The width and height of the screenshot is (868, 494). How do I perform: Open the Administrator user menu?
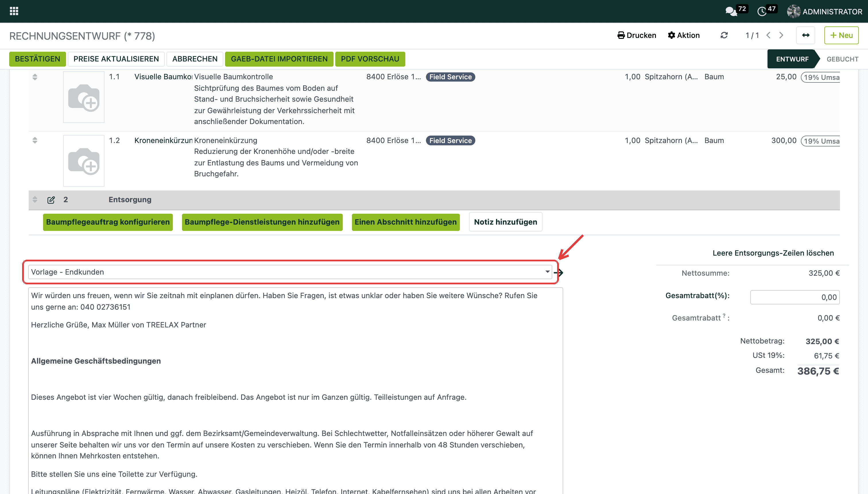click(825, 11)
